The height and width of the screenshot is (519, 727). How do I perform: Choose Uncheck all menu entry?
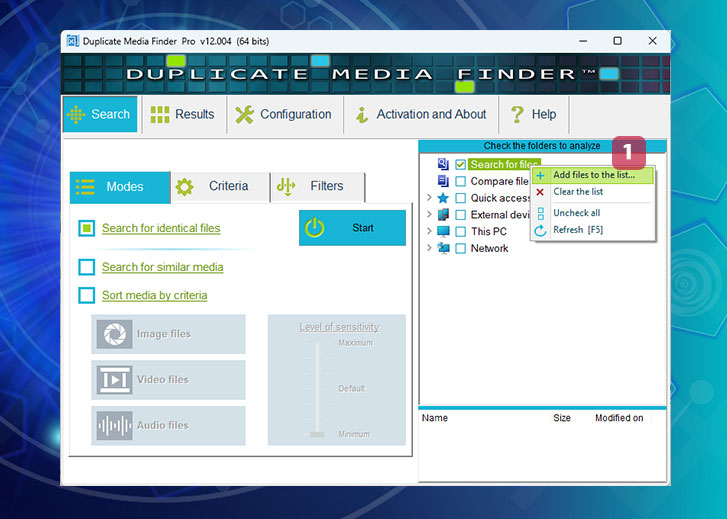click(593, 213)
